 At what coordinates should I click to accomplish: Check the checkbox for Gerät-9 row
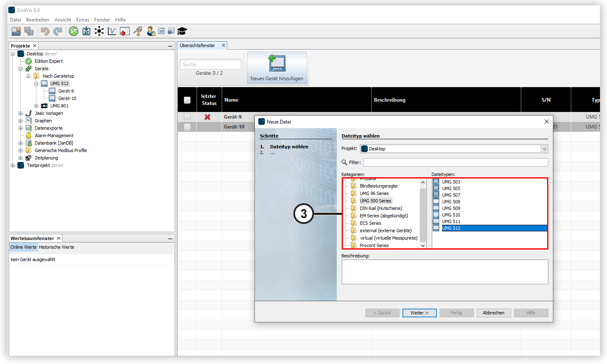187,117
